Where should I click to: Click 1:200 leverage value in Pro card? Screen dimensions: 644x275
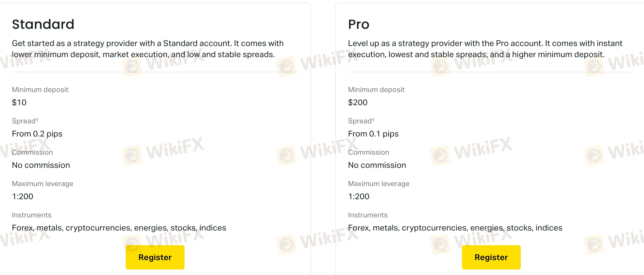[x=359, y=196]
